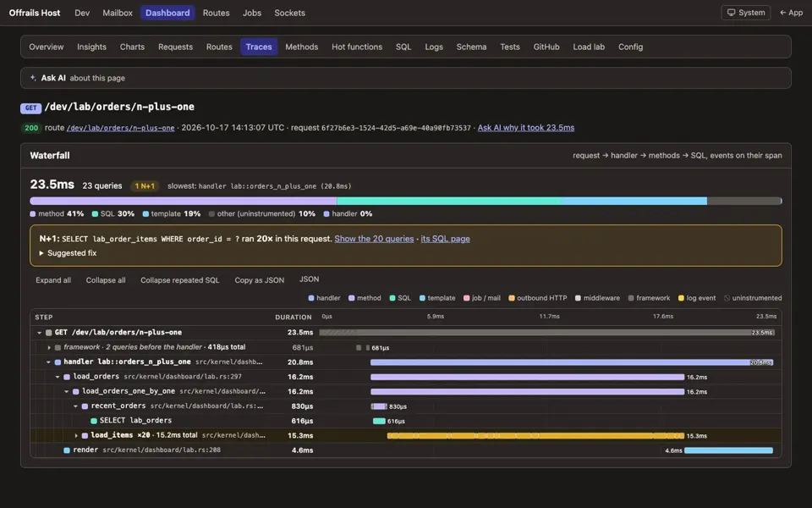Screen dimensions: 812x508
Task: Go back to App
Action: (792, 13)
